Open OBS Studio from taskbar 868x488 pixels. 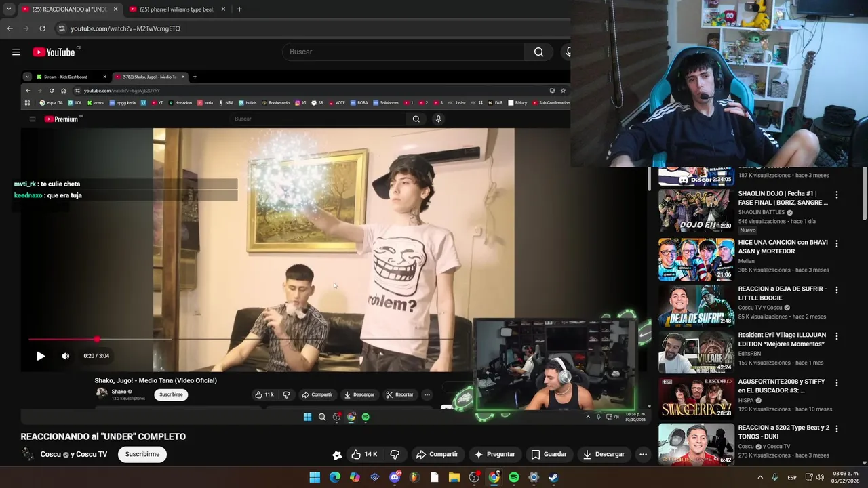tap(474, 477)
